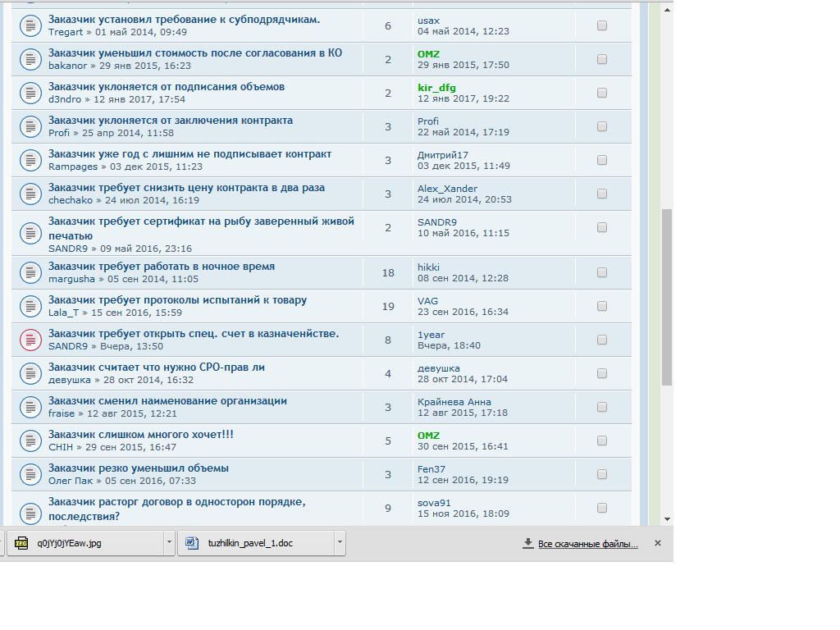Click topic icon beside 'Заказчик резко уменьшил объемы'
840x630 pixels.
click(x=30, y=474)
